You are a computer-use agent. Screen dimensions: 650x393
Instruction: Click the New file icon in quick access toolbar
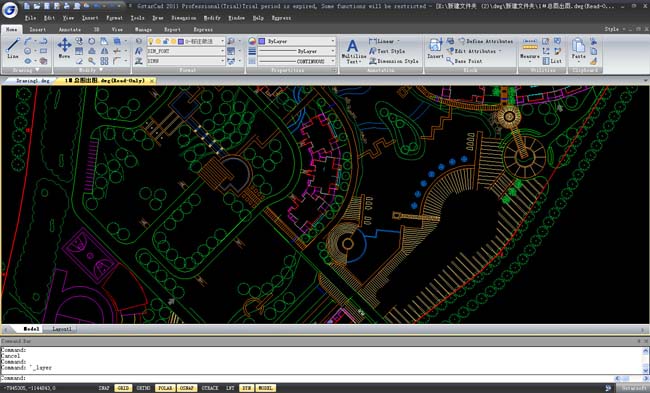pos(27,6)
